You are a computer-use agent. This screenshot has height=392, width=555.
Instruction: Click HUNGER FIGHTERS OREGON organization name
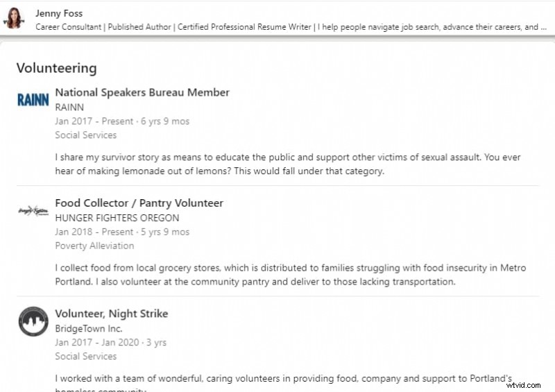click(117, 218)
